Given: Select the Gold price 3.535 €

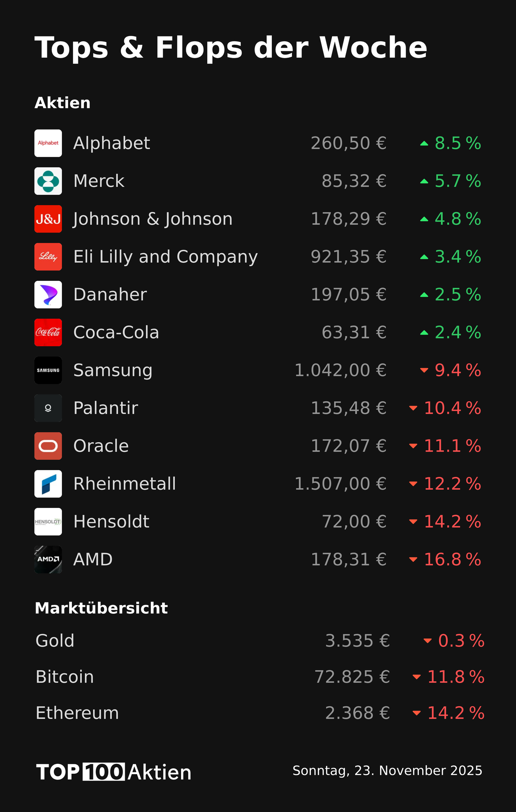Looking at the screenshot, I should click(x=357, y=641).
